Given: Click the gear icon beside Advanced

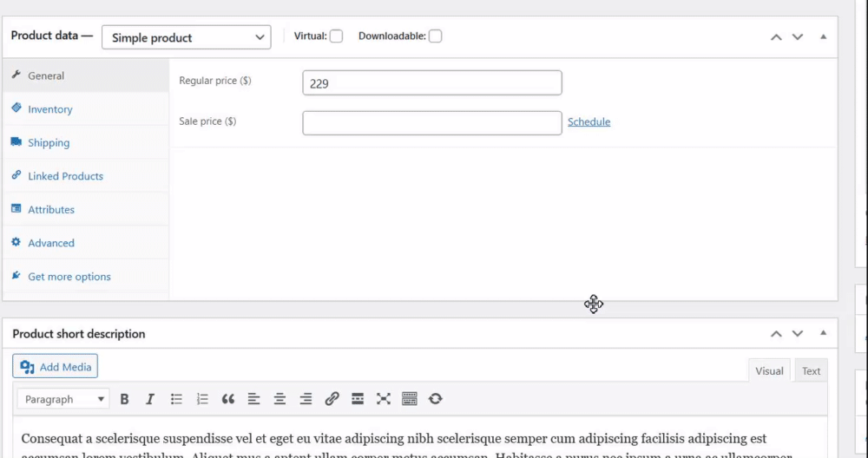Looking at the screenshot, I should click(16, 242).
